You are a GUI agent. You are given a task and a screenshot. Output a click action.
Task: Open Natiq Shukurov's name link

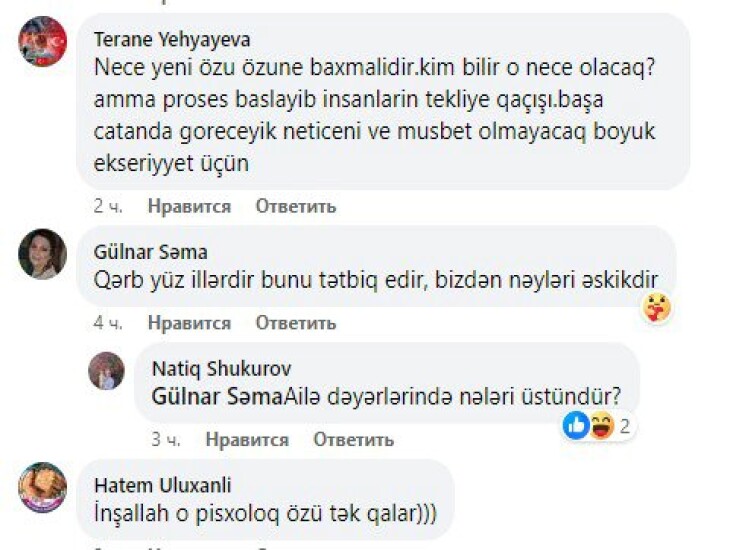221,368
